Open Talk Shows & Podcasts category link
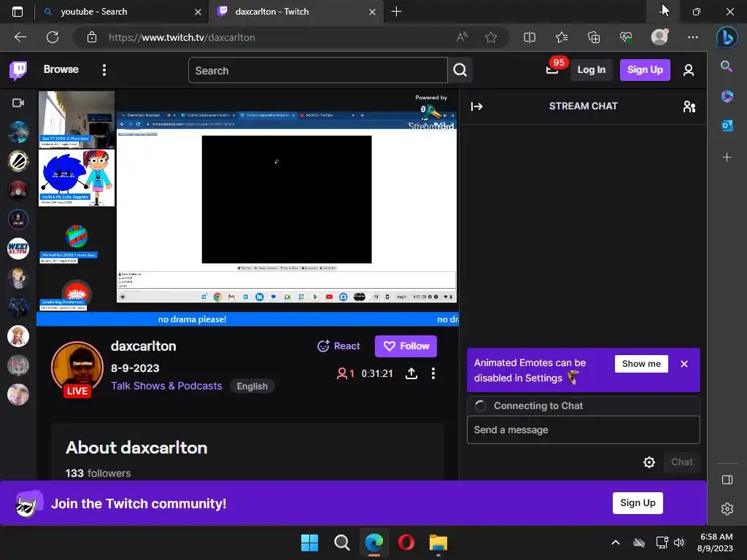747x560 pixels. [166, 386]
